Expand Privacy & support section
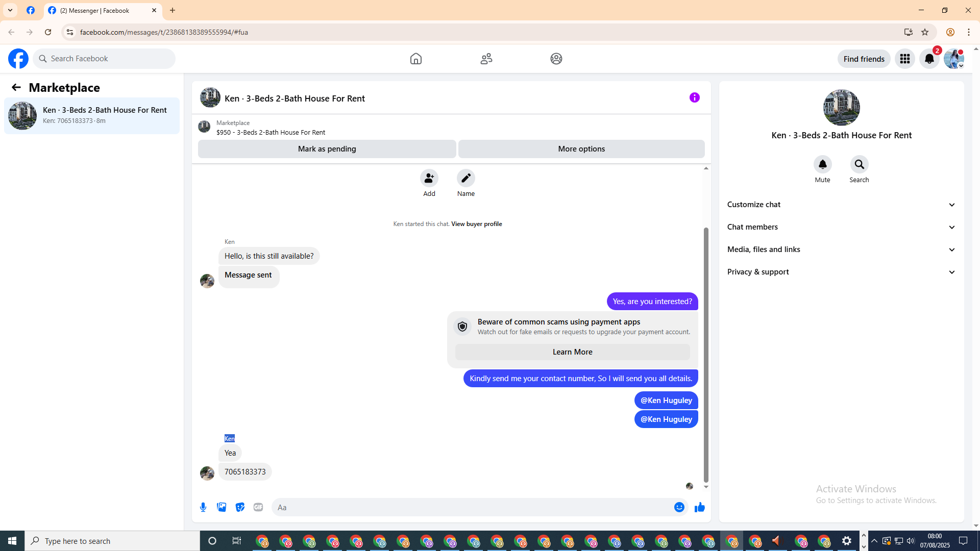The image size is (980, 551). click(841, 272)
